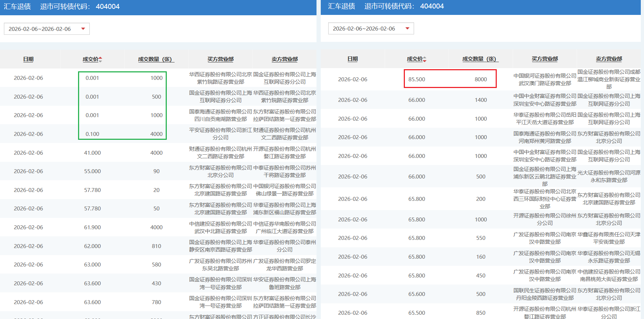Click 卖方营业部 header in right table

click(609, 59)
